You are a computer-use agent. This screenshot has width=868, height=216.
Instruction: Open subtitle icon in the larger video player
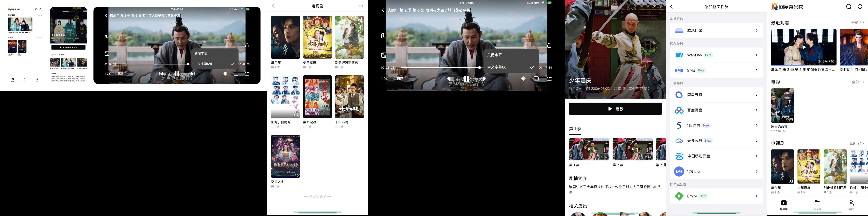point(536,79)
